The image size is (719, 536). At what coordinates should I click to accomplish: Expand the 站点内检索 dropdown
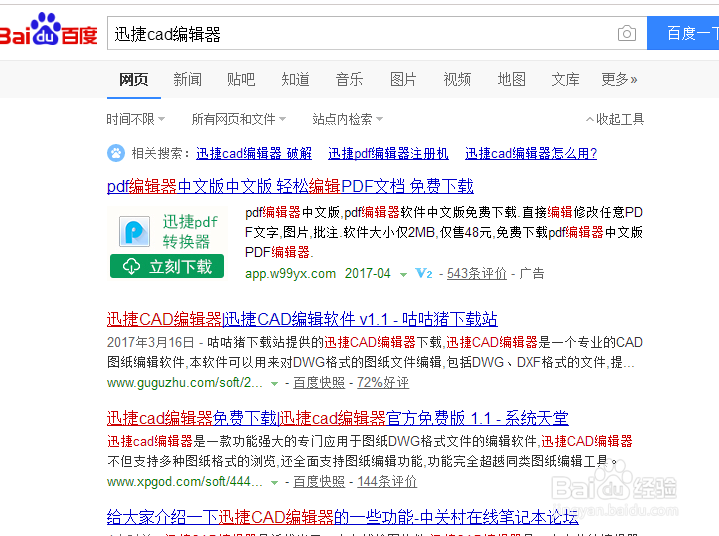tap(348, 119)
